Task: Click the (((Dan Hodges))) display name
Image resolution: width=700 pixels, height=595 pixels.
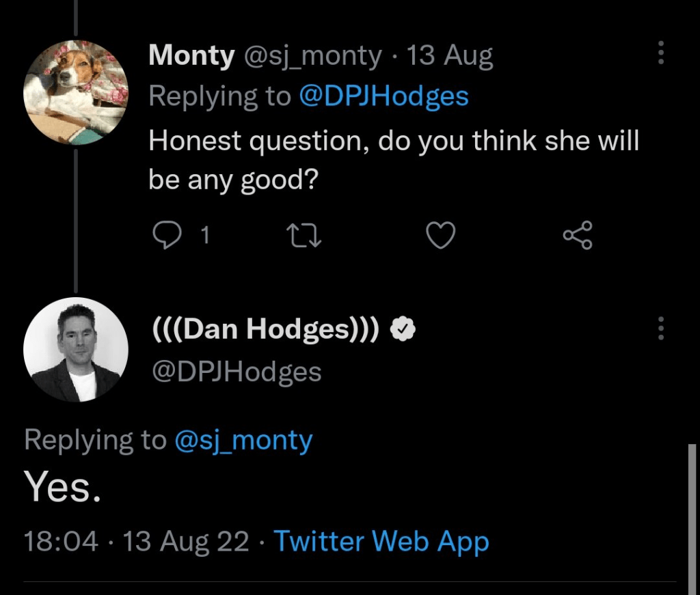Action: [x=264, y=330]
